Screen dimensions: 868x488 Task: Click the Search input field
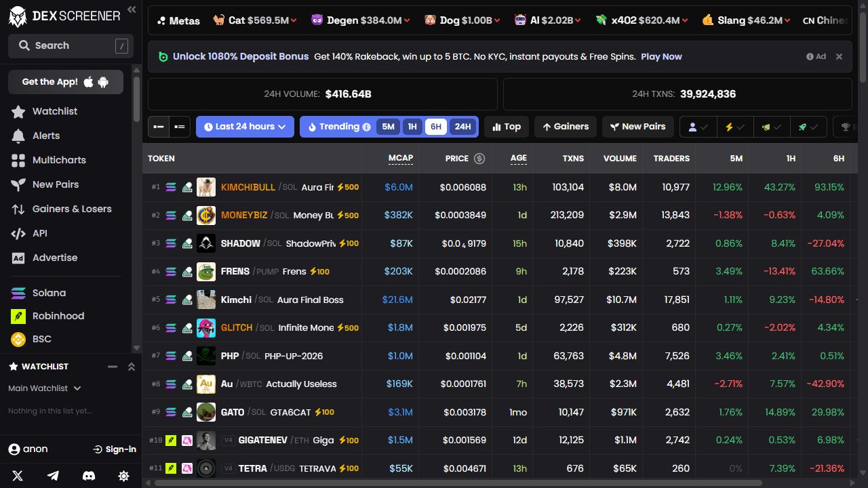pyautogui.click(x=71, y=45)
